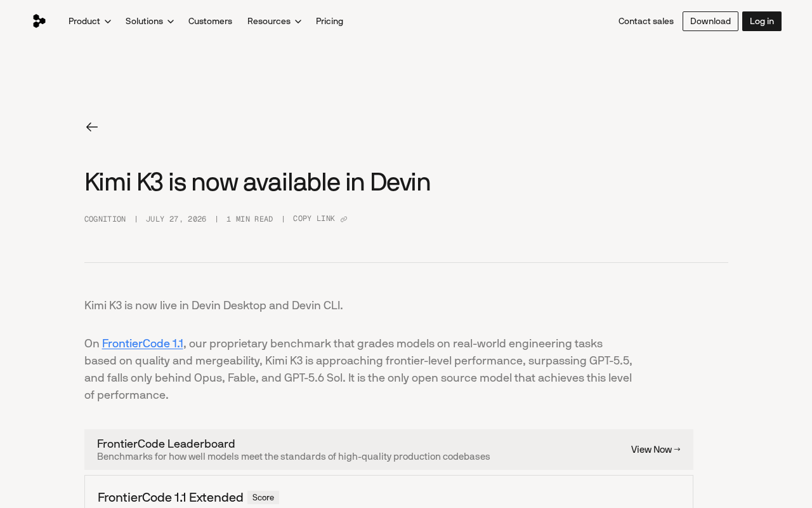
Task: Click the leaderboard banner subtitle about benchmarks
Action: coord(294,457)
